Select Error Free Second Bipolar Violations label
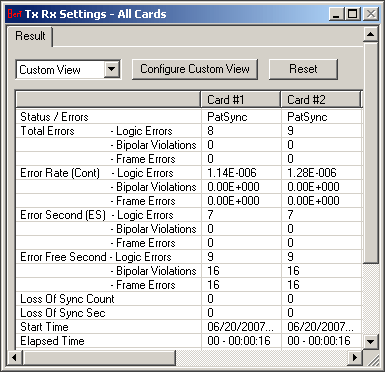 [x=153, y=271]
